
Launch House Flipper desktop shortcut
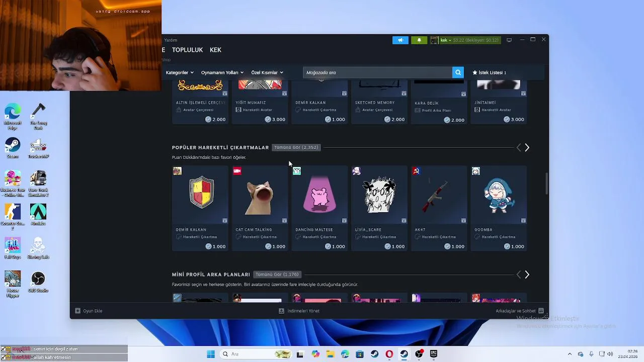(13, 284)
